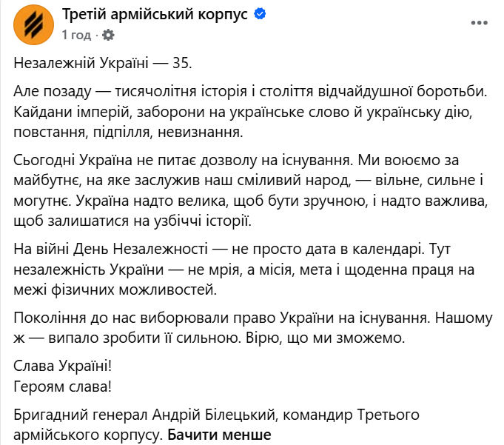Click the blue verified badge

click(260, 14)
